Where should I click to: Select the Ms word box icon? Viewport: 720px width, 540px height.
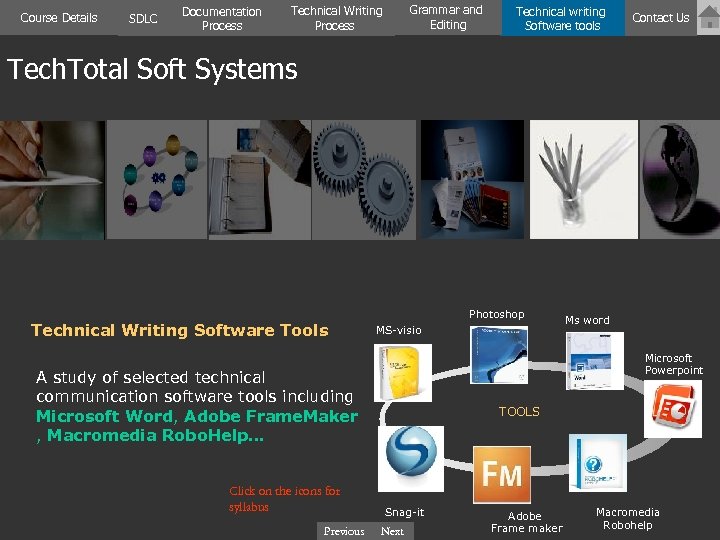[x=595, y=361]
